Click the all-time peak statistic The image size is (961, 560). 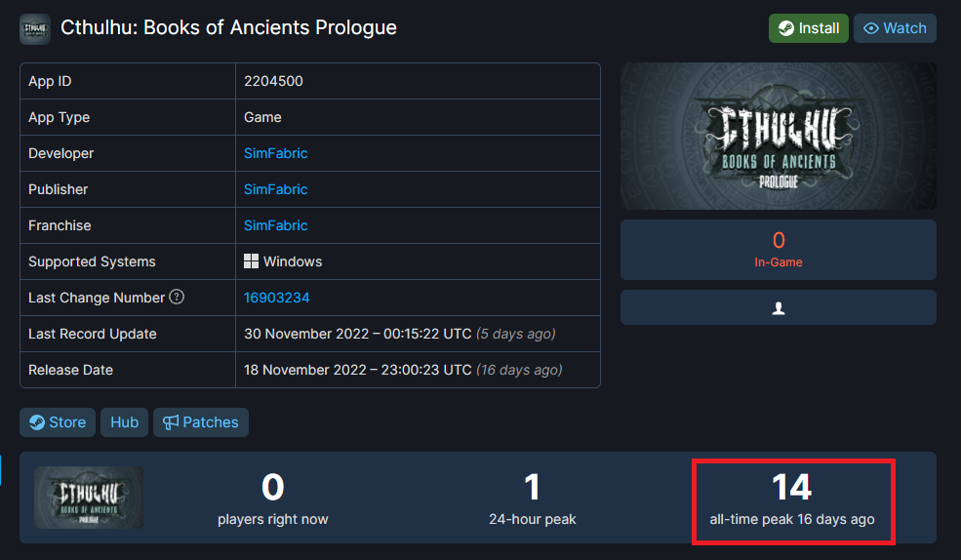pos(791,498)
